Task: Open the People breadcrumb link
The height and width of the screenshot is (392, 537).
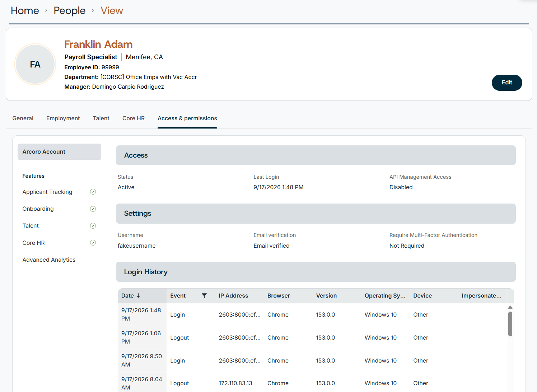Action: pos(70,11)
